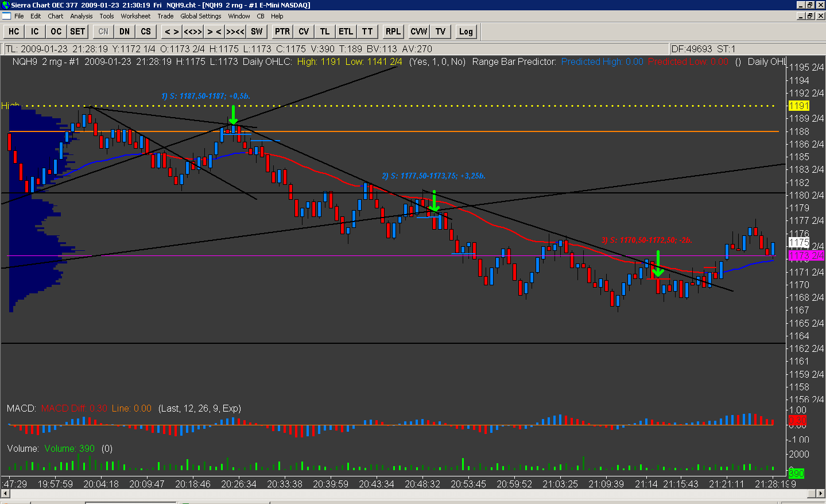This screenshot has width=826, height=504.
Task: Click the HC toolbar button
Action: pos(14,32)
